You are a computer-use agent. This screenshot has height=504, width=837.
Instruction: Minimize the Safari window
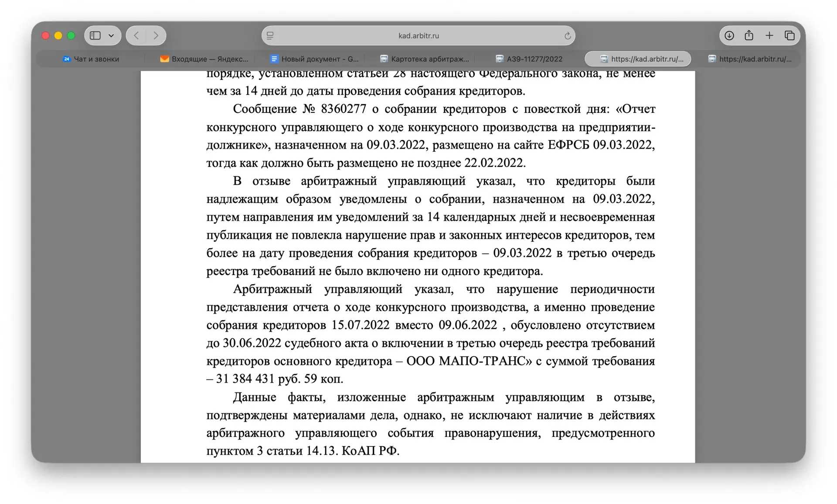58,35
